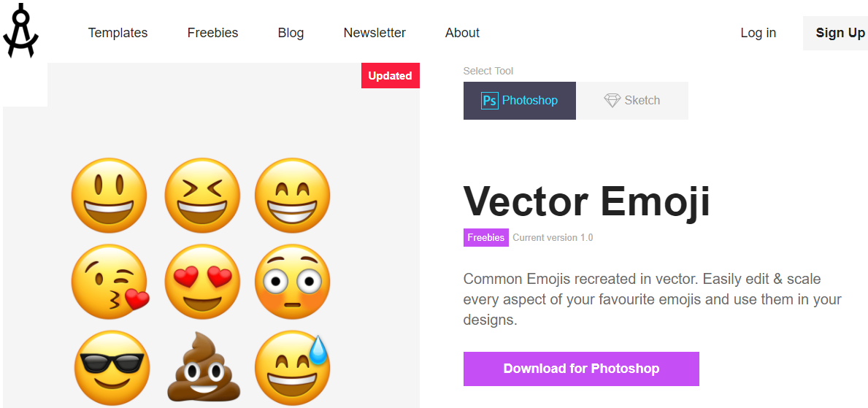Open the Blog page
Viewport: 868px width, 408px height.
(x=291, y=33)
